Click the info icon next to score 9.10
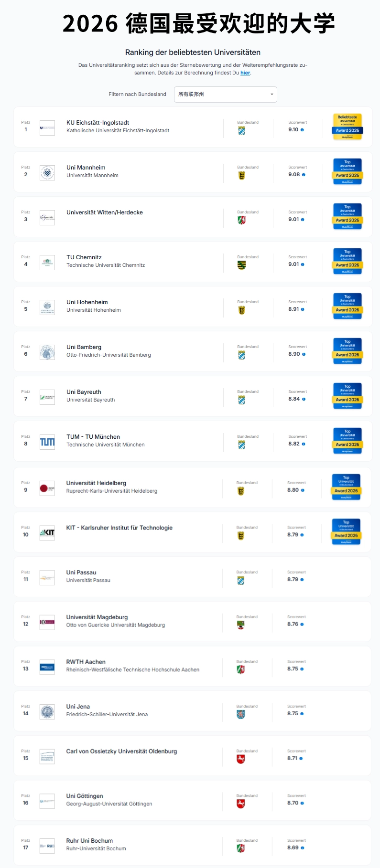Image resolution: width=380 pixels, height=868 pixels. (302, 130)
